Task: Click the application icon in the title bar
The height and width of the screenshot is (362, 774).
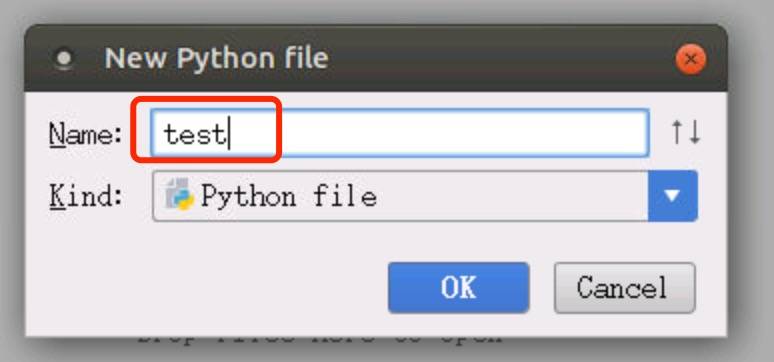Action: coord(64,59)
